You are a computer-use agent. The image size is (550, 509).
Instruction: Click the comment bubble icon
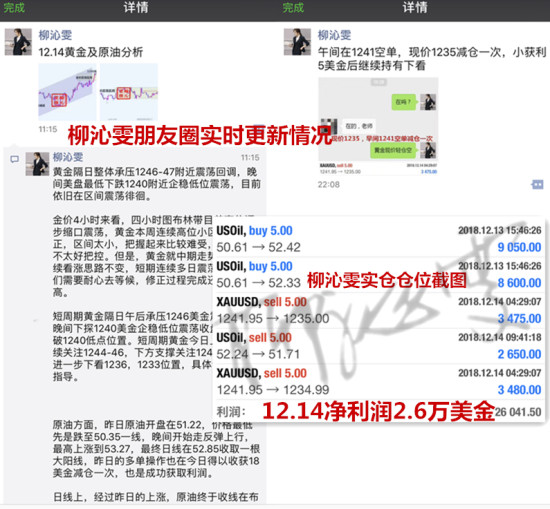(x=14, y=160)
